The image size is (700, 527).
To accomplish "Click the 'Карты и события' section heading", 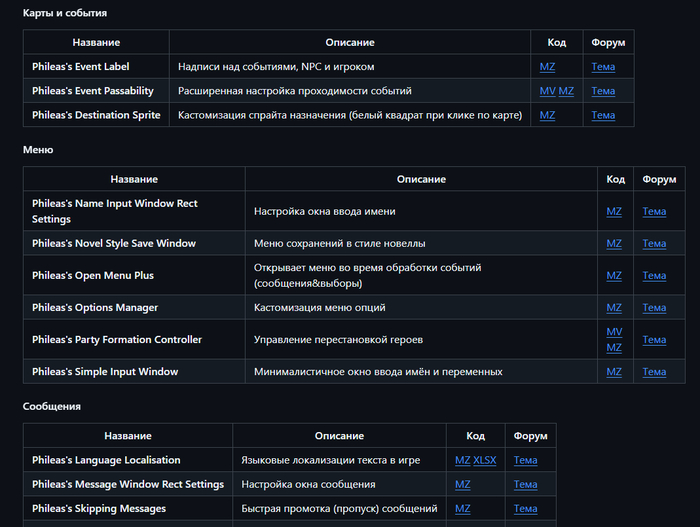I will 64,14.
